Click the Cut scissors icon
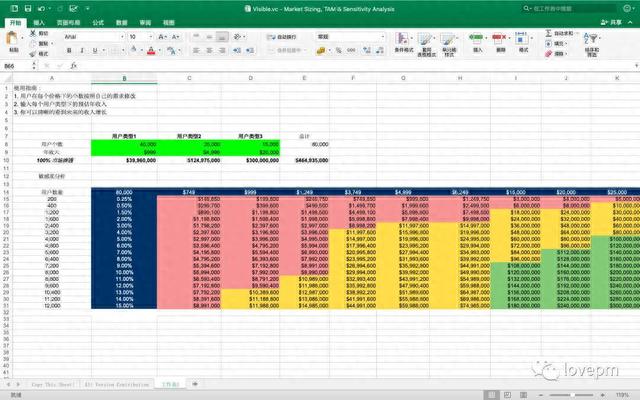The width and height of the screenshot is (640, 400). coord(33,33)
